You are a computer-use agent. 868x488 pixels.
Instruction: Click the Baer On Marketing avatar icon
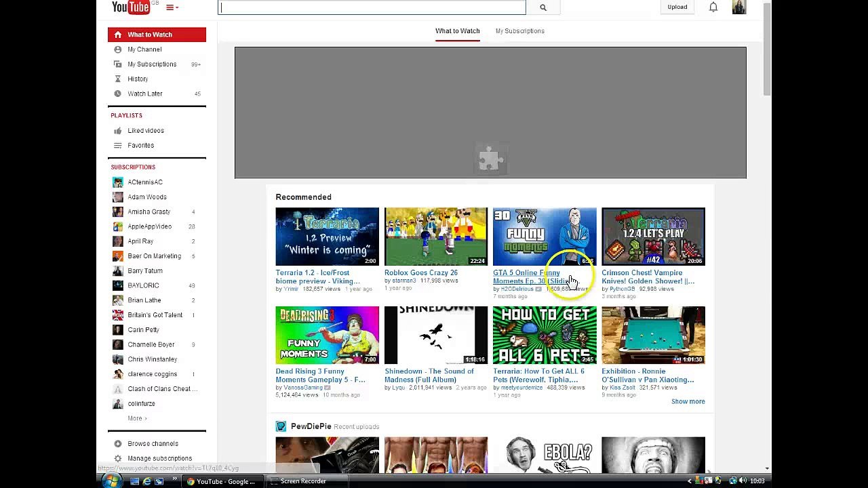118,256
